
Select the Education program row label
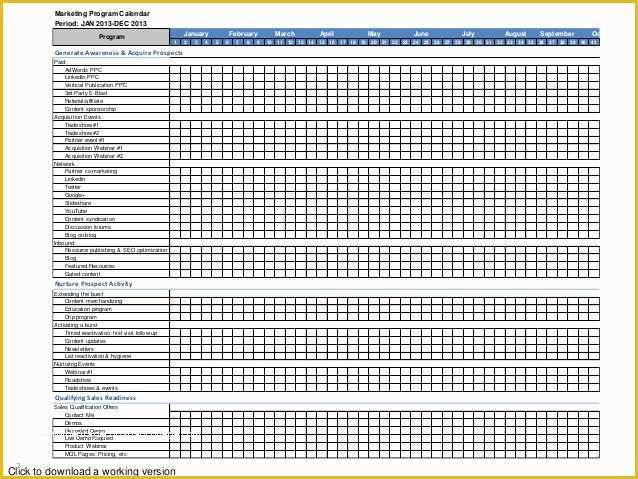pyautogui.click(x=88, y=309)
